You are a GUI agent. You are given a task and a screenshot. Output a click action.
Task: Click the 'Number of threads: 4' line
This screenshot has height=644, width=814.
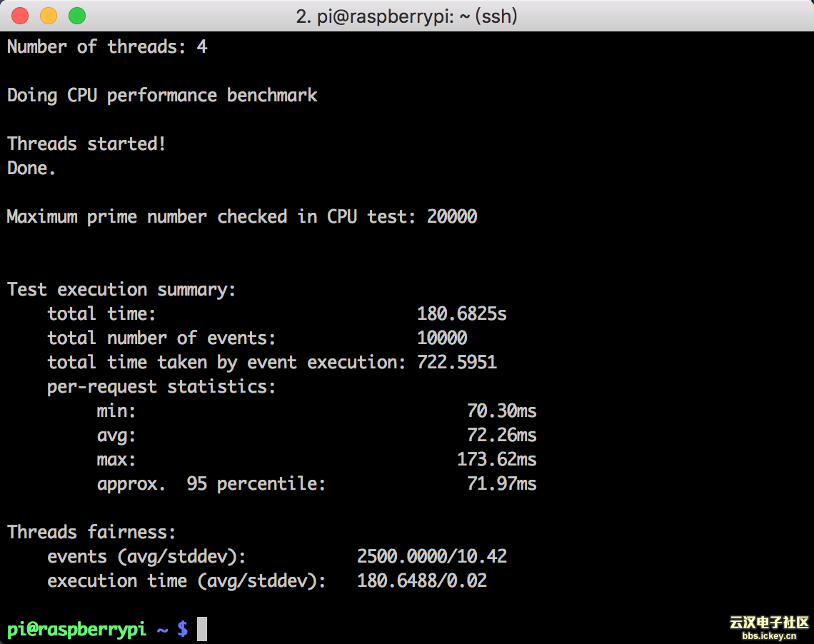(107, 47)
